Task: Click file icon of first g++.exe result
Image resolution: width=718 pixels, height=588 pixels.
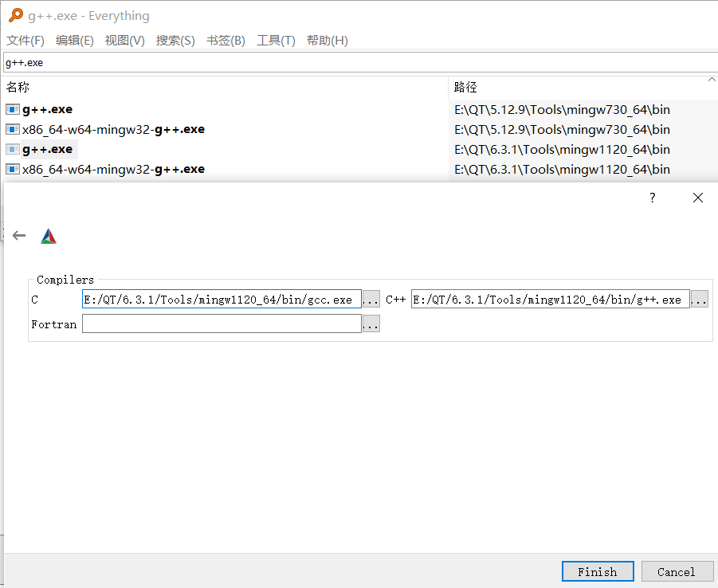Action: [13, 109]
